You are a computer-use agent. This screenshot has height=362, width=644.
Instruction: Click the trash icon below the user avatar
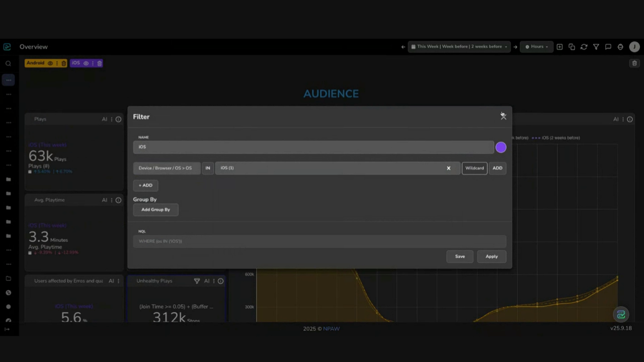click(634, 63)
